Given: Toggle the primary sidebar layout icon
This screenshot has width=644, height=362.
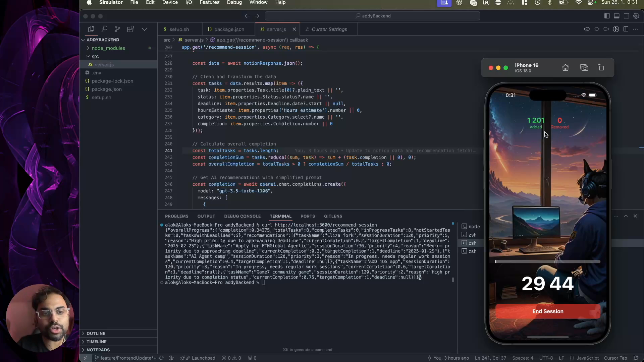Looking at the screenshot, I should tap(607, 16).
